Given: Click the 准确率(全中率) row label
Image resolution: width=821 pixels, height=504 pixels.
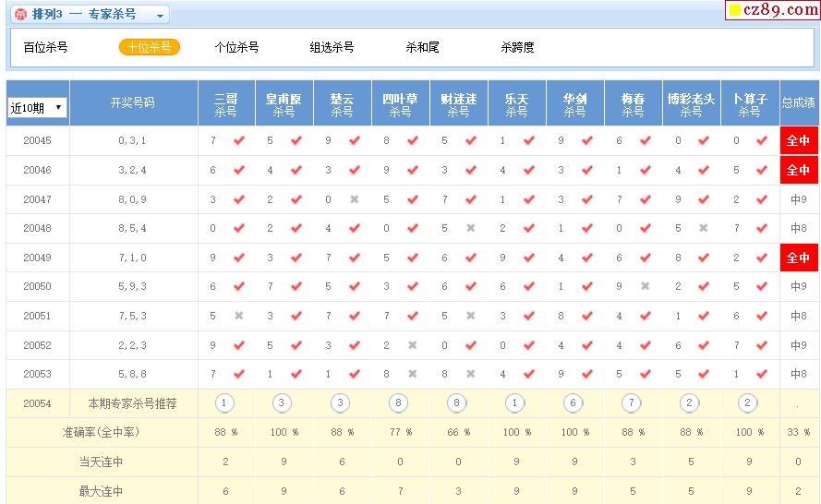Looking at the screenshot, I should click(101, 432).
